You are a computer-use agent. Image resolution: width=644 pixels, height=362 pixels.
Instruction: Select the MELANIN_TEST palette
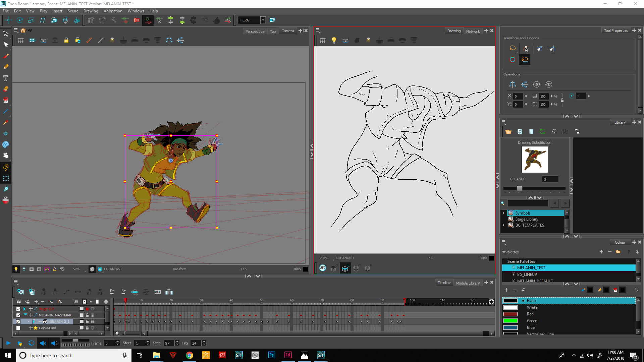coord(531,267)
